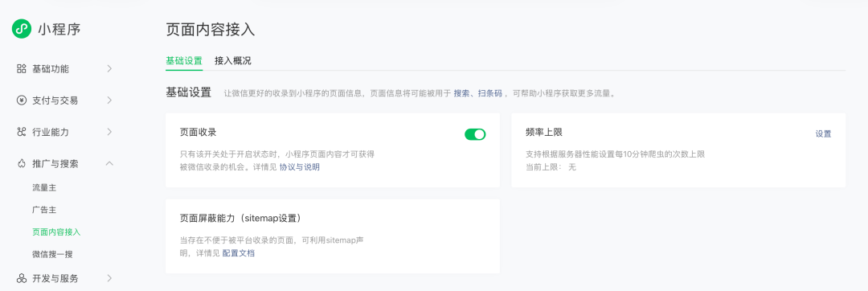This screenshot has width=868, height=291.
Task: Click the 开发与服务 menu label
Action: (x=55, y=277)
